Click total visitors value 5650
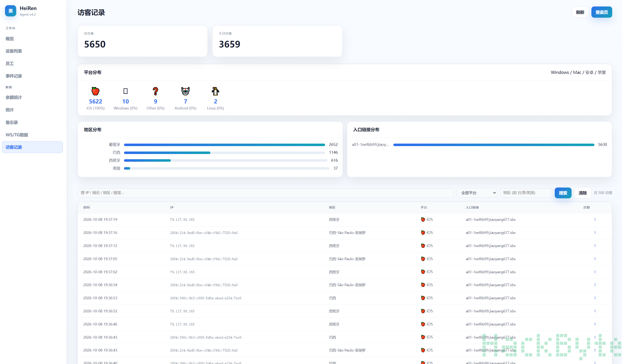The image size is (622, 364). click(x=95, y=44)
